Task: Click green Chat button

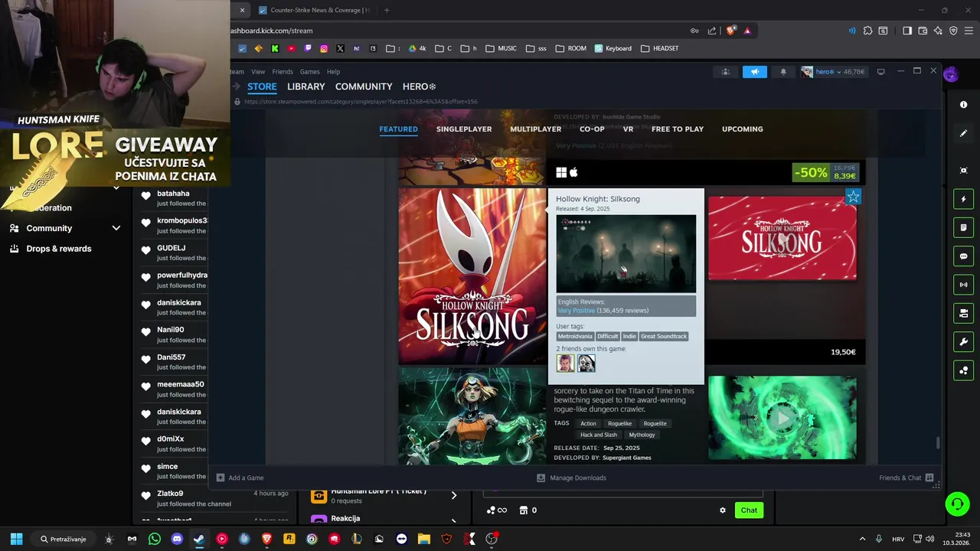Action: (749, 510)
